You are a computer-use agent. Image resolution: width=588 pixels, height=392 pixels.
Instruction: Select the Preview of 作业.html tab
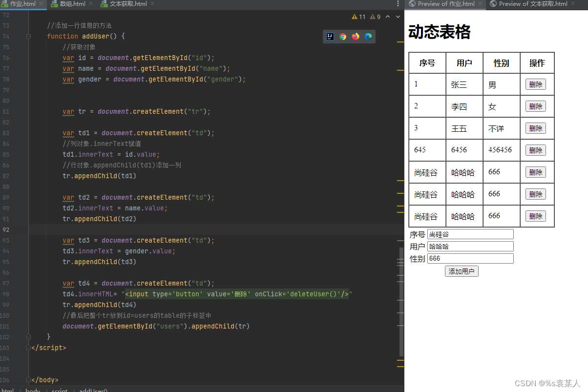click(445, 4)
